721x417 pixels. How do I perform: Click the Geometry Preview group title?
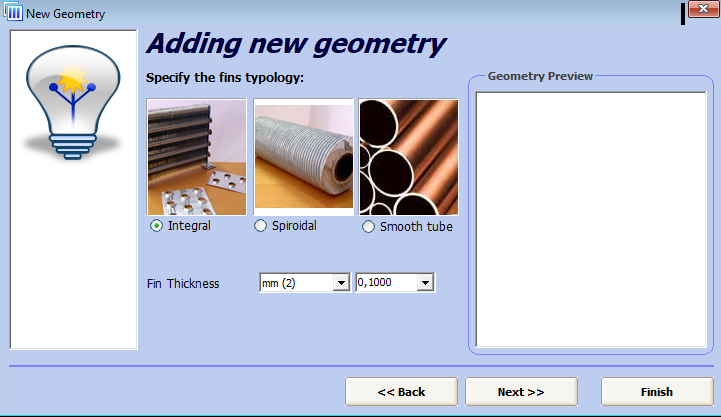(540, 76)
